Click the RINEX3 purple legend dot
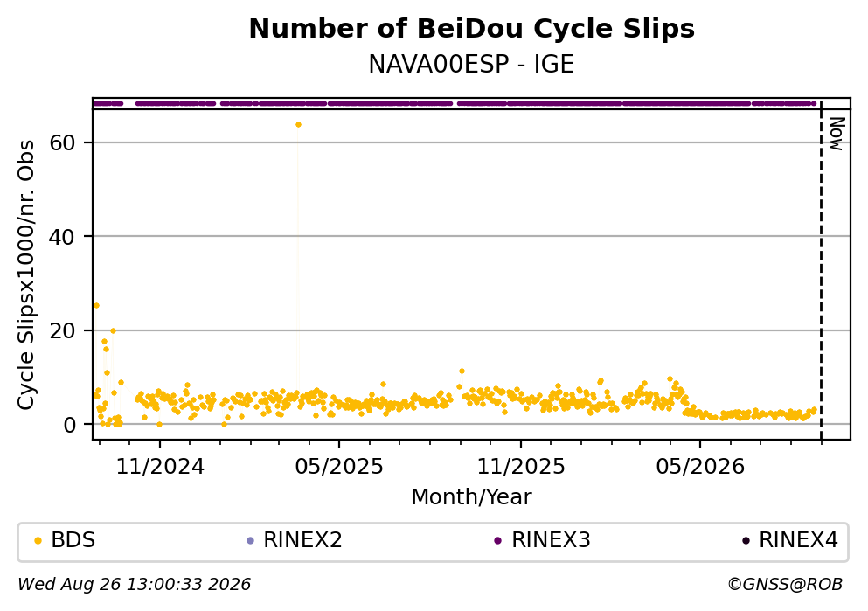868x611 pixels. click(497, 541)
